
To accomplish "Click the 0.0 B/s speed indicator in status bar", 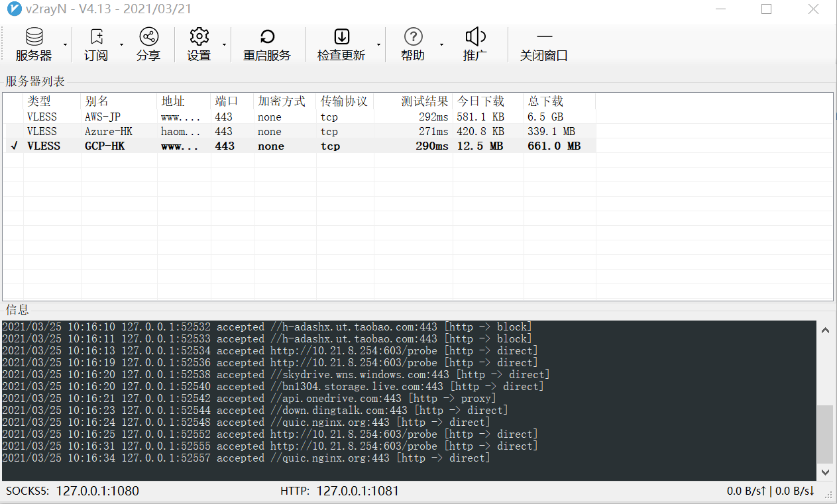I will click(771, 491).
